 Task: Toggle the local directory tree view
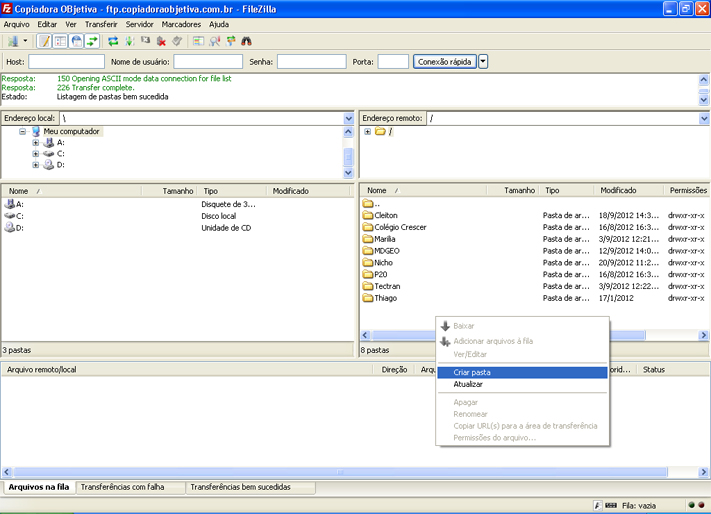click(60, 41)
